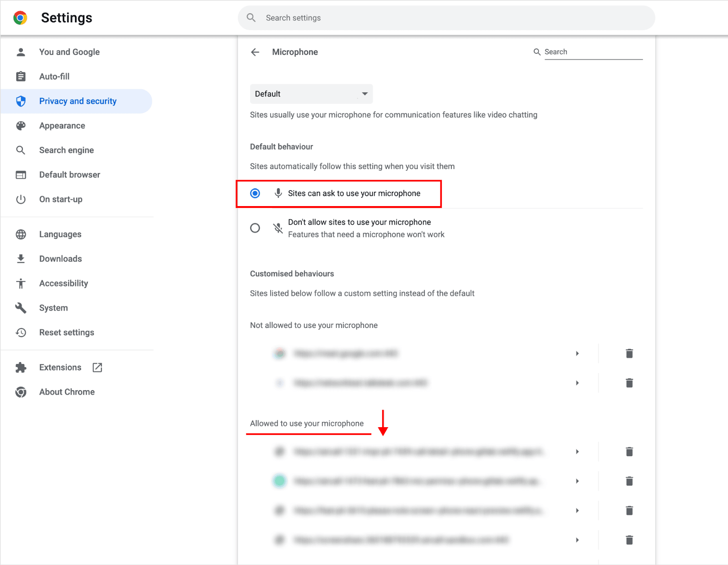Screen dimensions: 728x565
Task: Click the System wrench icon
Action: click(20, 308)
